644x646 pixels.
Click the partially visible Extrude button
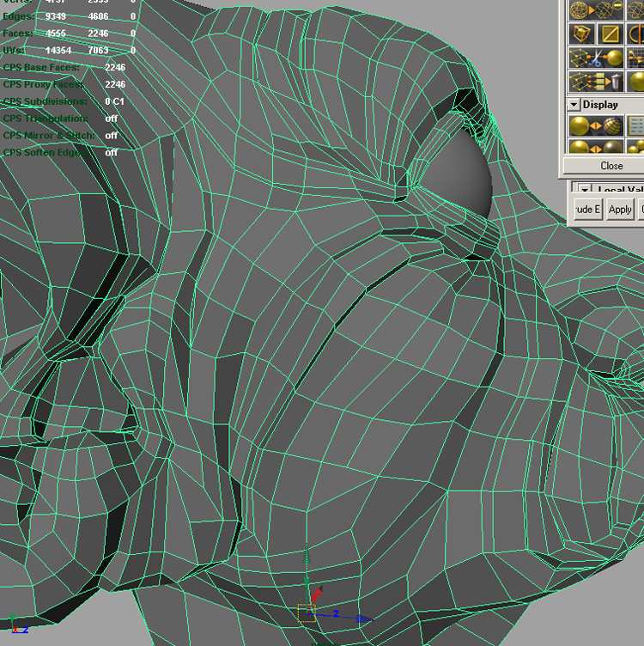pos(586,209)
